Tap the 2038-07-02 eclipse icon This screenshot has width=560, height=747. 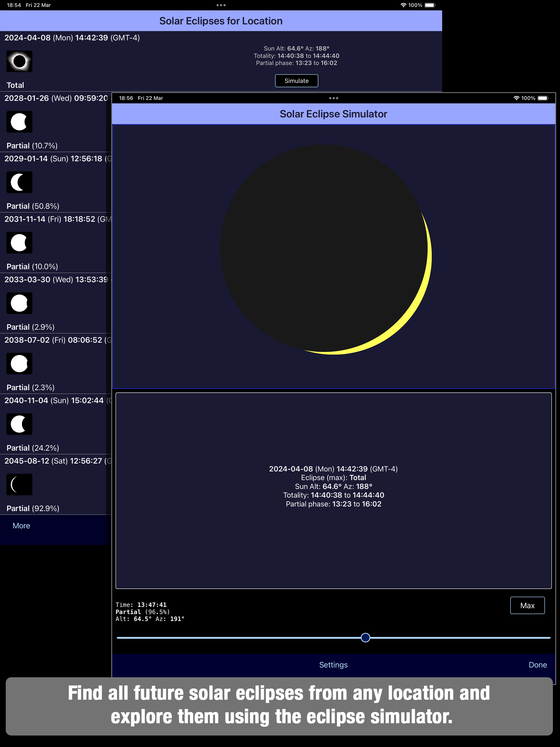[19, 363]
